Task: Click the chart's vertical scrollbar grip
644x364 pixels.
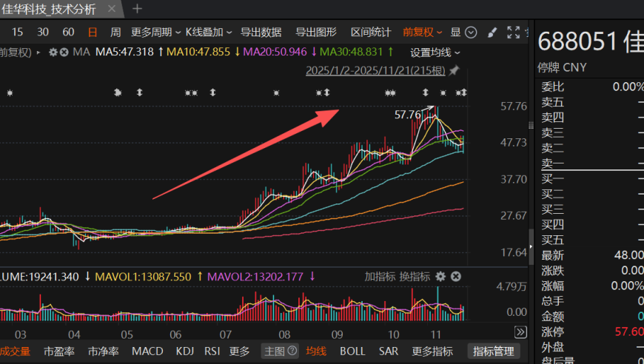Action: coord(531,125)
